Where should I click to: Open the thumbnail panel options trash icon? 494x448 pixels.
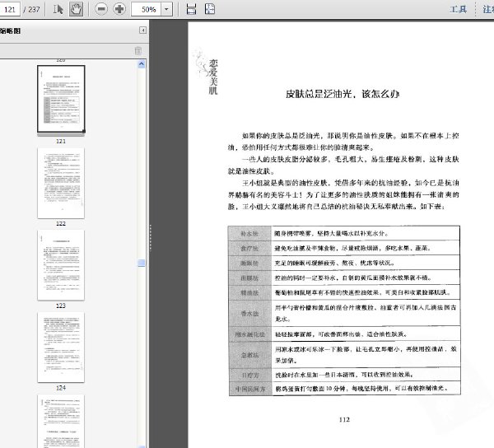tap(138, 50)
